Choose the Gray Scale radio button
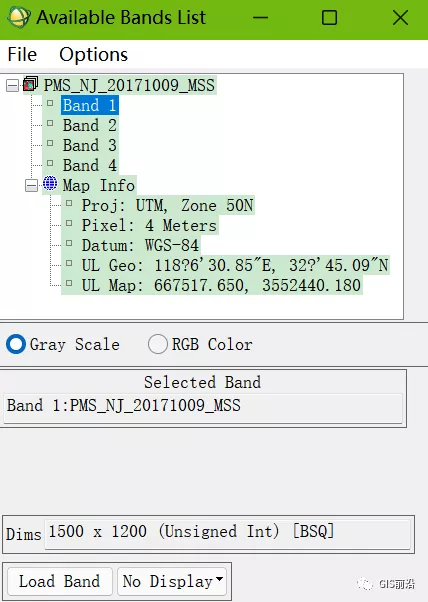This screenshot has width=428, height=602. pyautogui.click(x=16, y=344)
